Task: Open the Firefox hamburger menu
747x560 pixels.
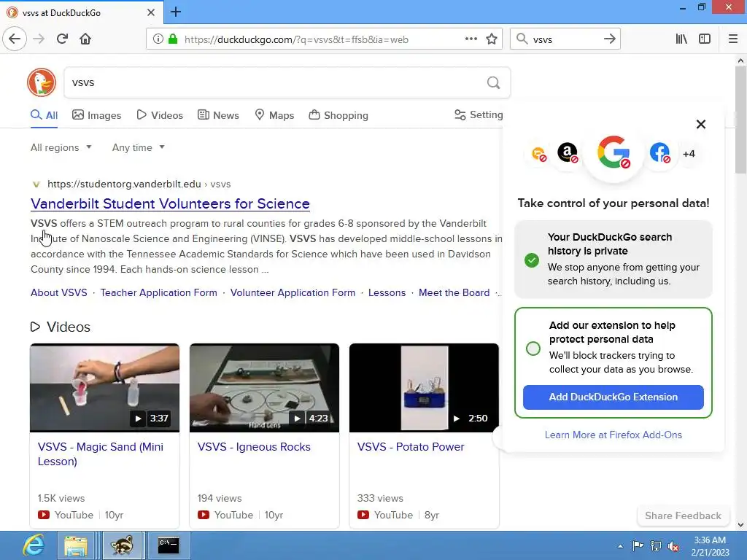Action: (x=733, y=39)
